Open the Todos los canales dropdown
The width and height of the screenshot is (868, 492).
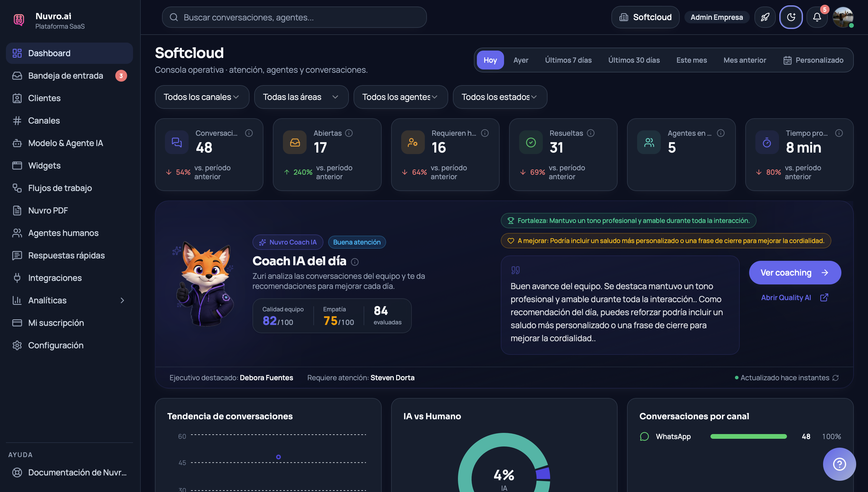click(202, 97)
